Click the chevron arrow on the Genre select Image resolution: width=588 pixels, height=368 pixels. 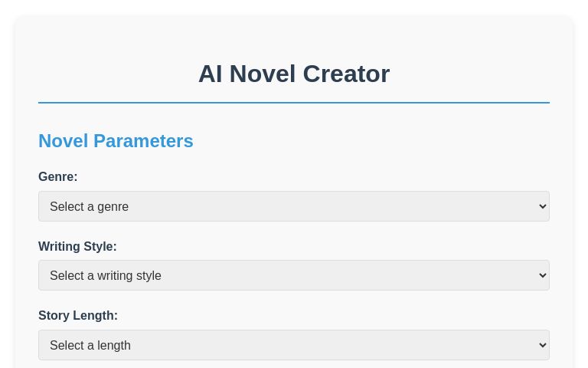[x=543, y=206]
